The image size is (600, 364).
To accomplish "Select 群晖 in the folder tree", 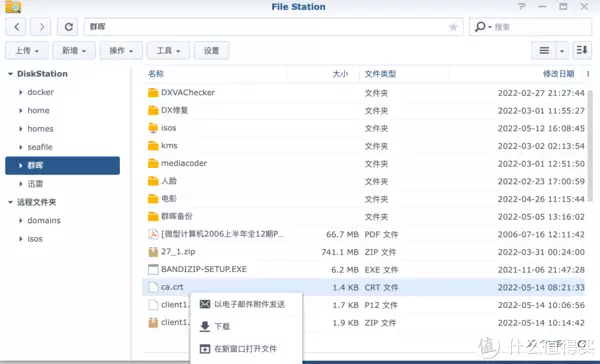I will click(x=62, y=165).
